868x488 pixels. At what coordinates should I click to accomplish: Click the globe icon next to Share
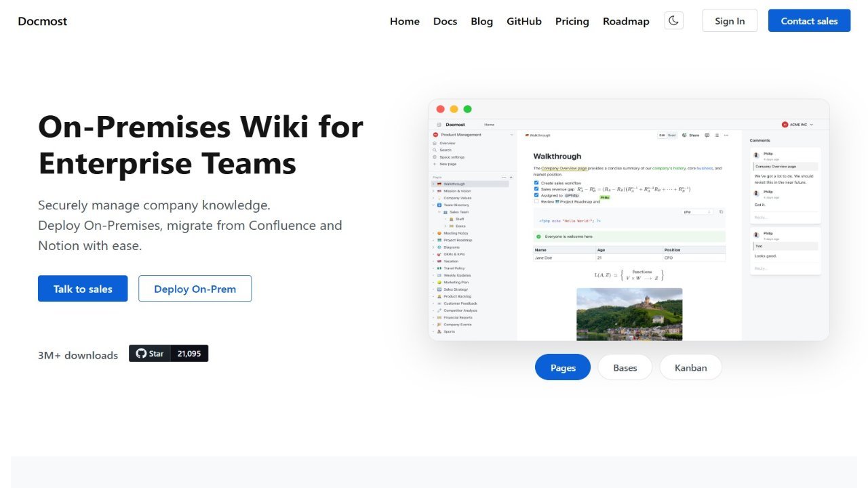click(x=685, y=136)
